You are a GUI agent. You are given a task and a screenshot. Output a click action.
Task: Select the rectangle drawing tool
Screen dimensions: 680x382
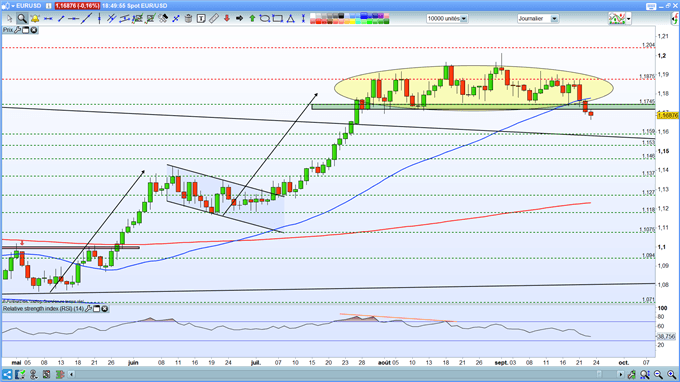click(278, 19)
